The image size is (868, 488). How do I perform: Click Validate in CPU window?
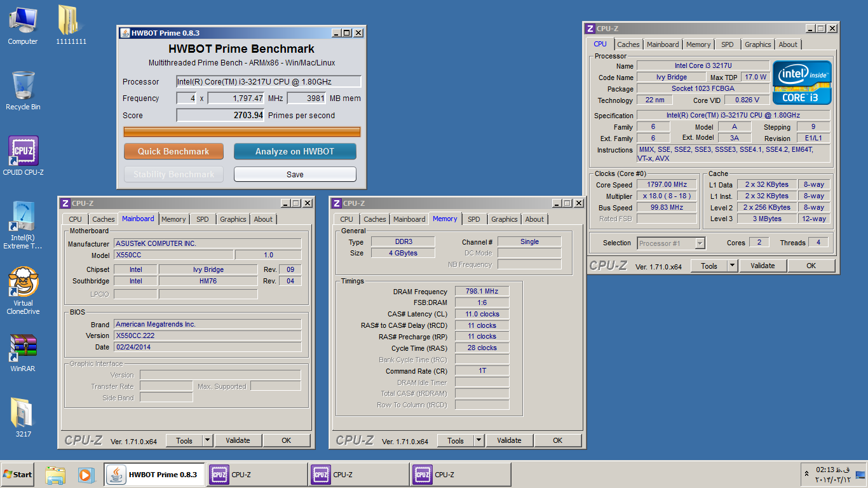763,266
